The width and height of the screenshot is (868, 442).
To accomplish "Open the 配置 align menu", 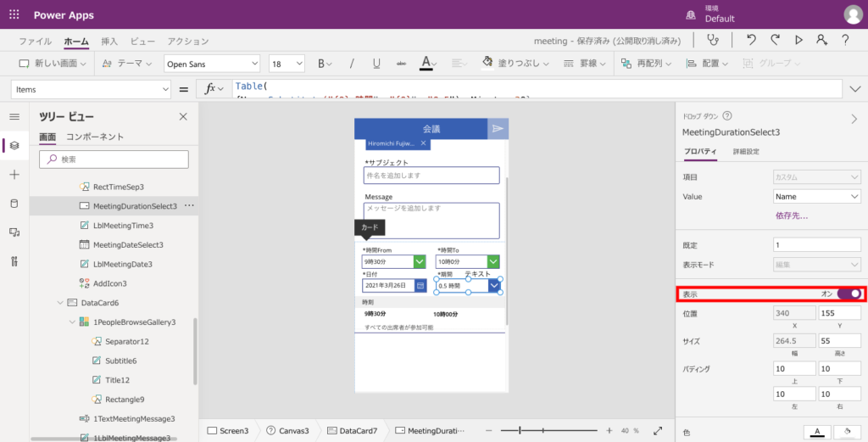I will pos(707,64).
